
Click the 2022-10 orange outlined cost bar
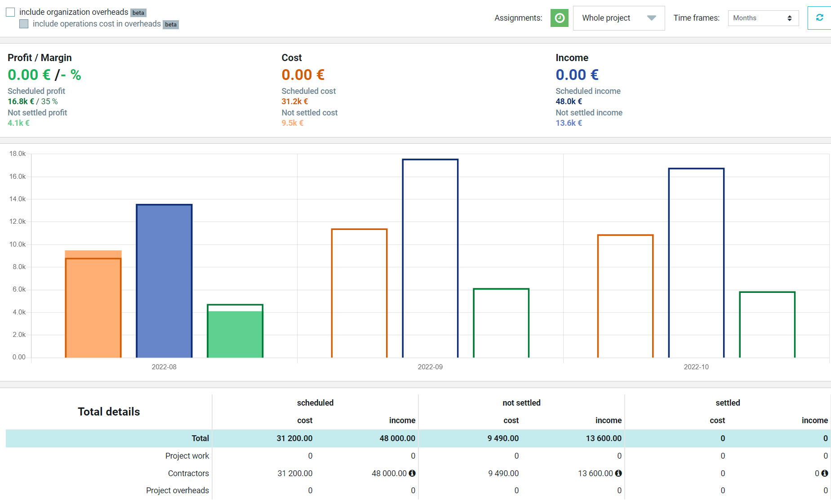[x=625, y=296]
